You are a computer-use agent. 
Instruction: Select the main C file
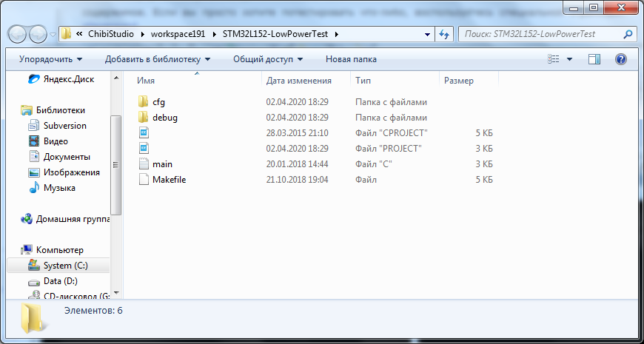click(x=162, y=164)
